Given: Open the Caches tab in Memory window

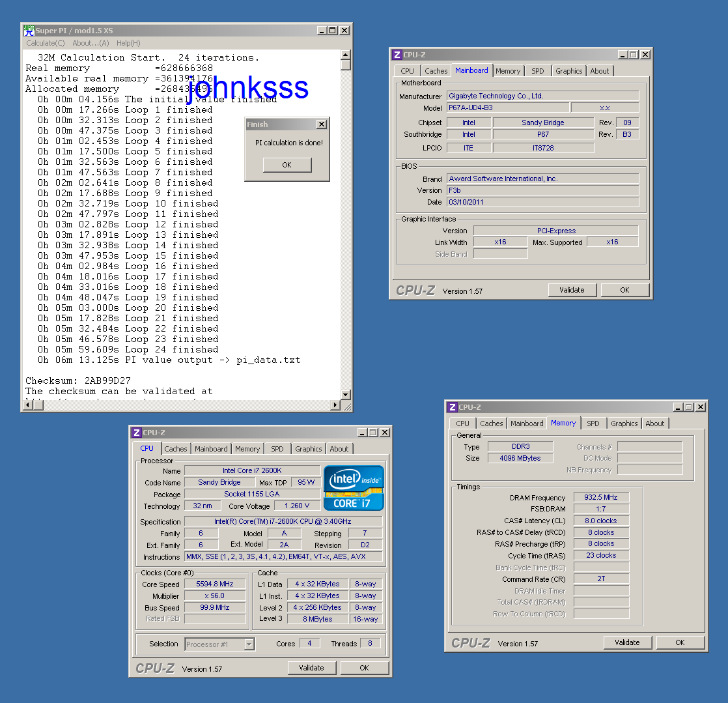Looking at the screenshot, I should (491, 423).
